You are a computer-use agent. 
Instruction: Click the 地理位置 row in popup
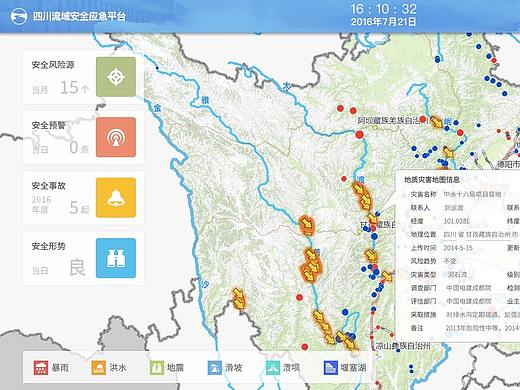(x=465, y=234)
